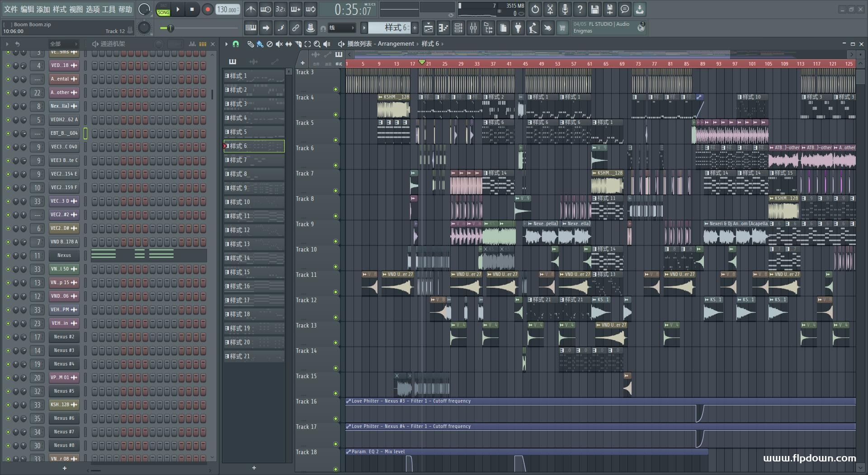
Task: Expand 样式 6 breadcrumb arrow in playlist title
Action: [443, 44]
